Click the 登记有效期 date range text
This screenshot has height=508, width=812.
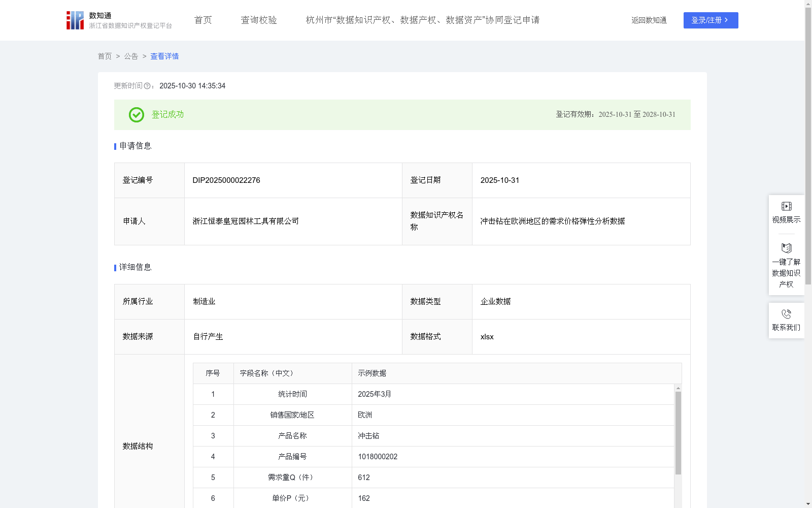coord(616,115)
